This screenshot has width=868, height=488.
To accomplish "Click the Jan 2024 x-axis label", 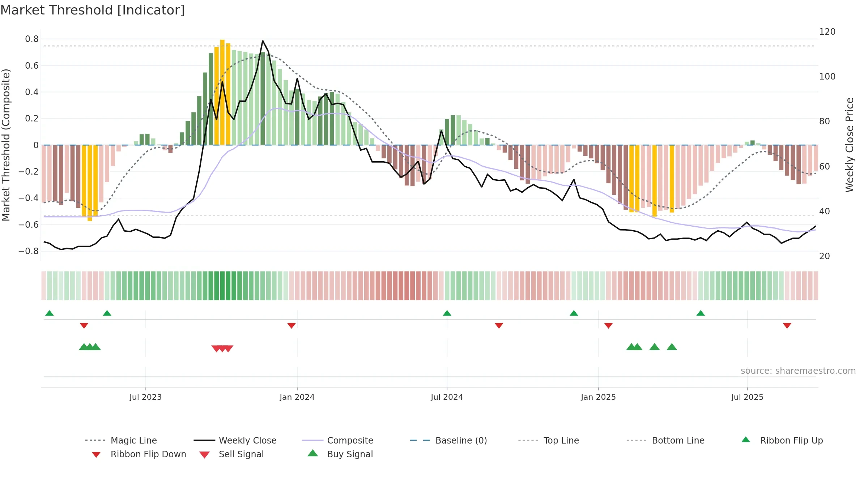I will point(297,397).
